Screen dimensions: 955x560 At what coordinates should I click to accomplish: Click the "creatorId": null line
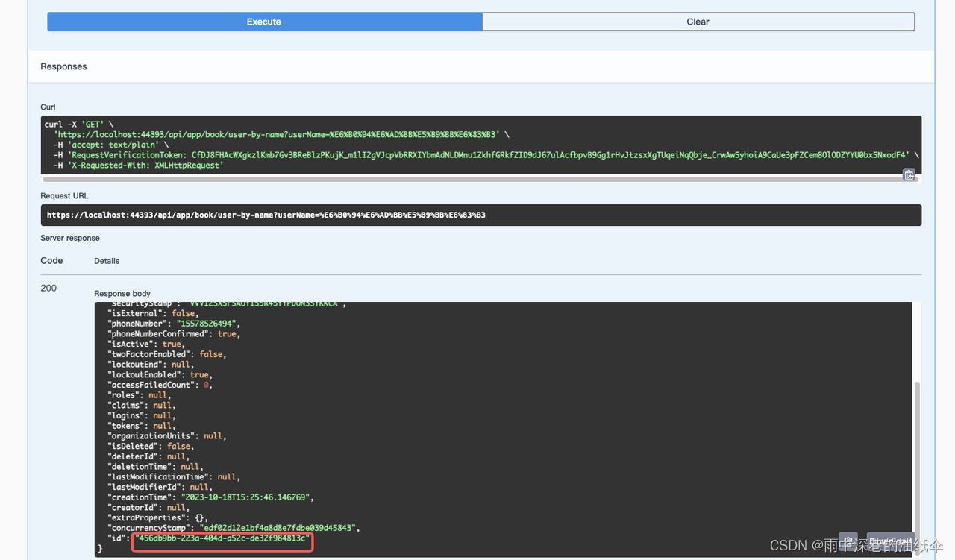tap(149, 507)
